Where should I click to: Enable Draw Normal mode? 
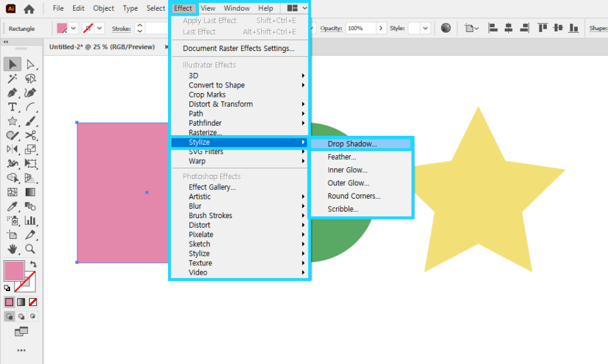[x=9, y=316]
